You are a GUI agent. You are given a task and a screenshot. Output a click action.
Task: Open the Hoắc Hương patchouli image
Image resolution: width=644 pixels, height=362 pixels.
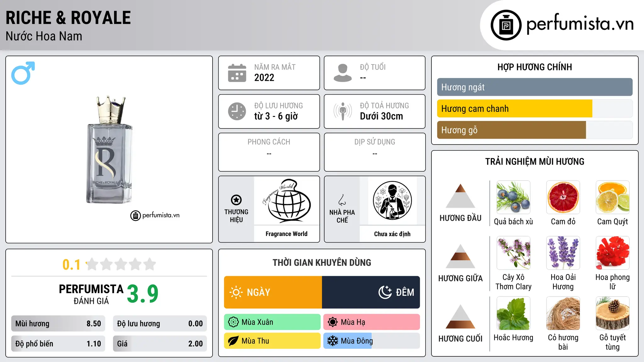coord(514,313)
